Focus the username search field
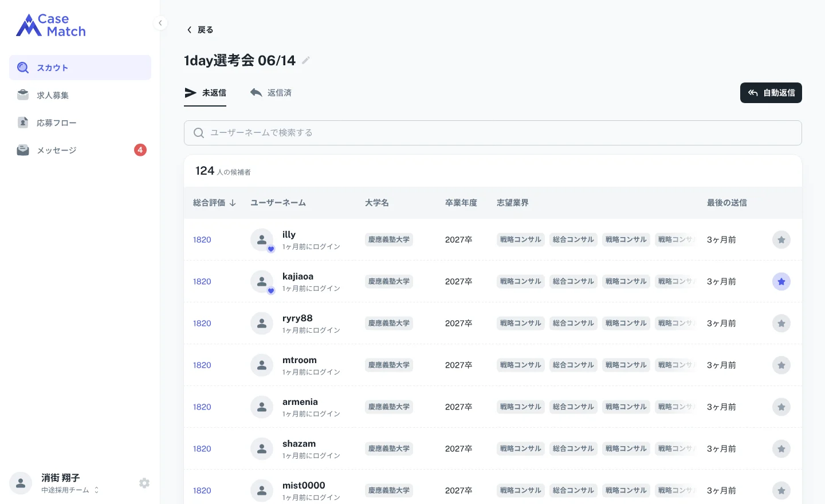Image resolution: width=825 pixels, height=504 pixels. coord(493,133)
